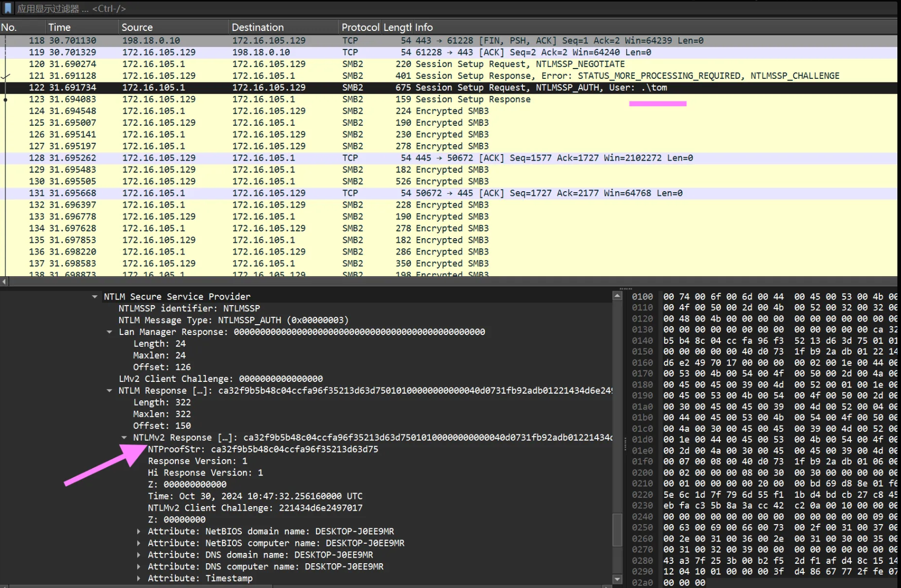Select packet 118 FIN, PSH, ACK row
The width and height of the screenshot is (901, 588).
click(x=449, y=41)
